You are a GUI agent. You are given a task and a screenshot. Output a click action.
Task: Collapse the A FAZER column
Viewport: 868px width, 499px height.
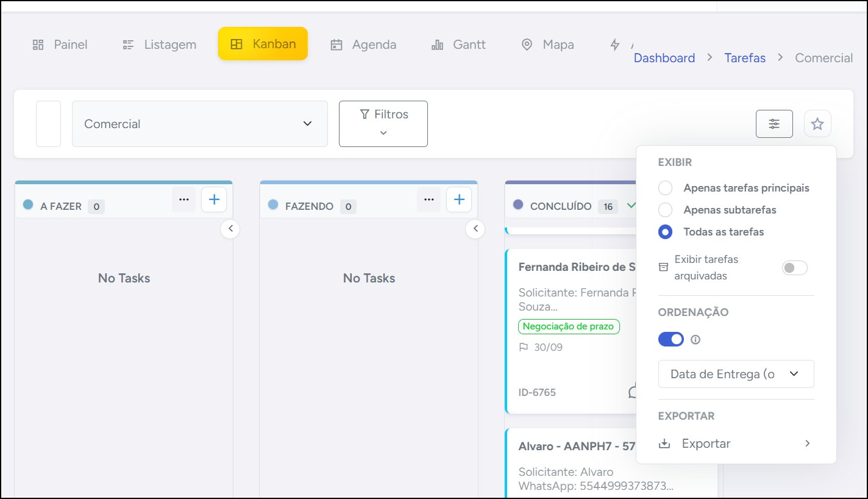(x=230, y=229)
